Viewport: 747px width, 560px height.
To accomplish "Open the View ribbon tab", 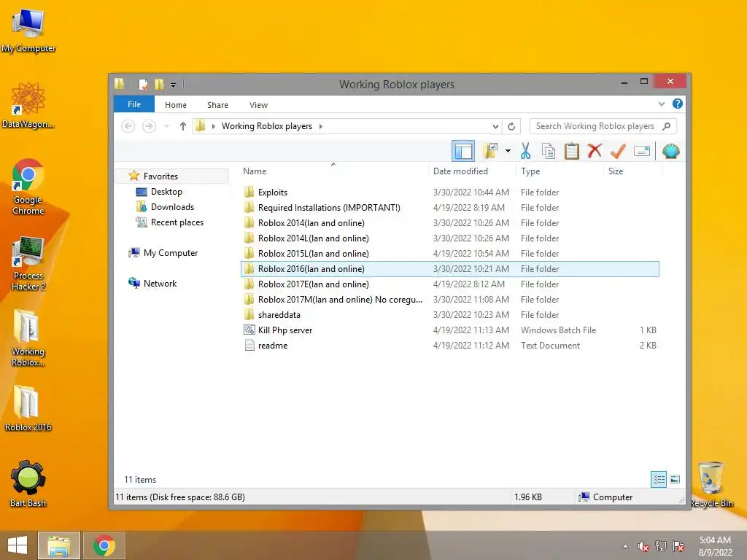I will pos(259,105).
